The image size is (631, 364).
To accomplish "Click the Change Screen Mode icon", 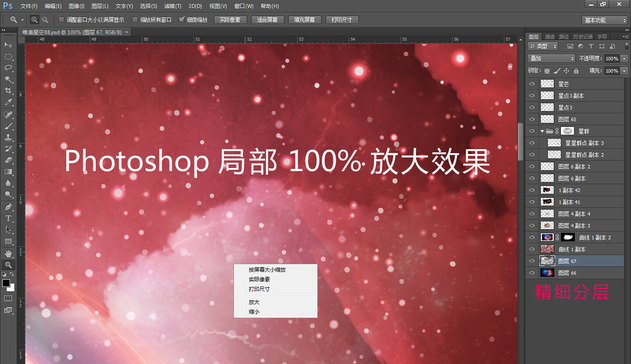I will coord(8,310).
